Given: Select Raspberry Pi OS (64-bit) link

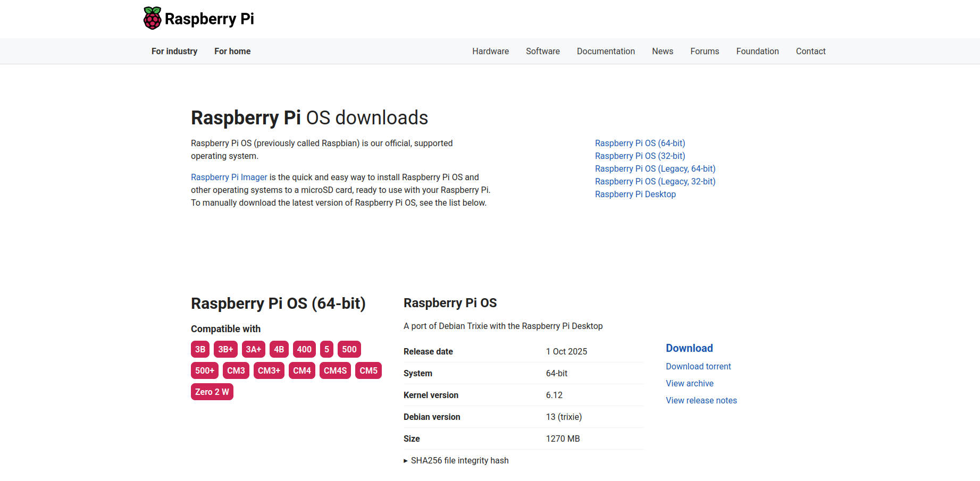Looking at the screenshot, I should tap(640, 143).
